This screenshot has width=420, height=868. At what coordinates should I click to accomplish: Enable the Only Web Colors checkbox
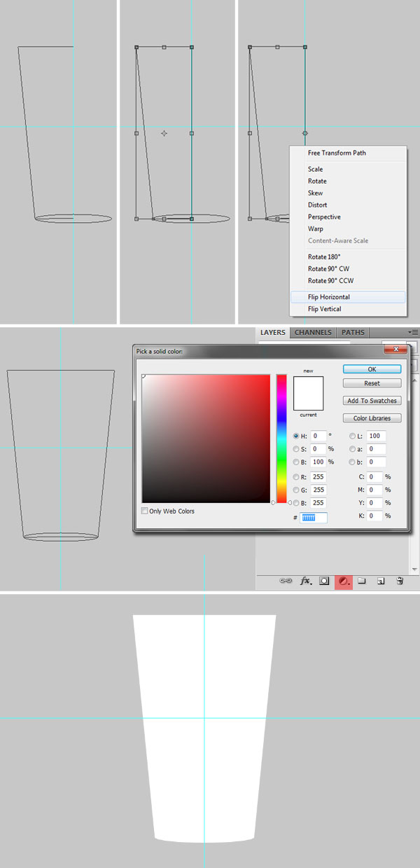(145, 511)
